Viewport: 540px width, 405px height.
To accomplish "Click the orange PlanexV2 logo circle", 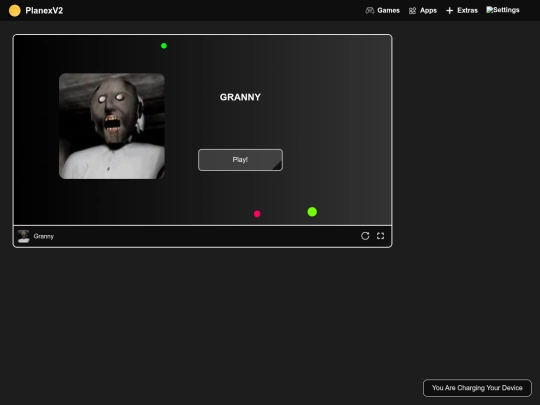I will (x=15, y=11).
